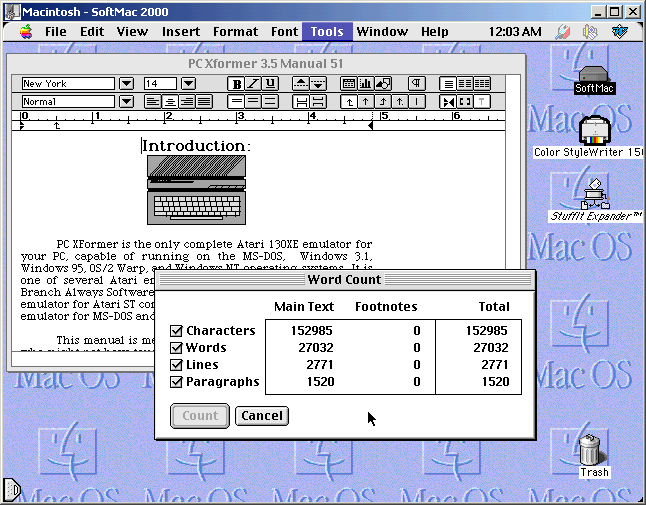Click the insert picture shapes icon
This screenshot has height=505, width=646.
click(383, 84)
